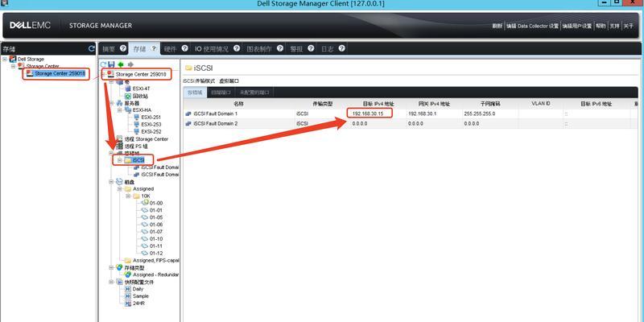This screenshot has height=322, width=644.
Task: Click the 回收站 recycle bin icon
Action: [128, 96]
